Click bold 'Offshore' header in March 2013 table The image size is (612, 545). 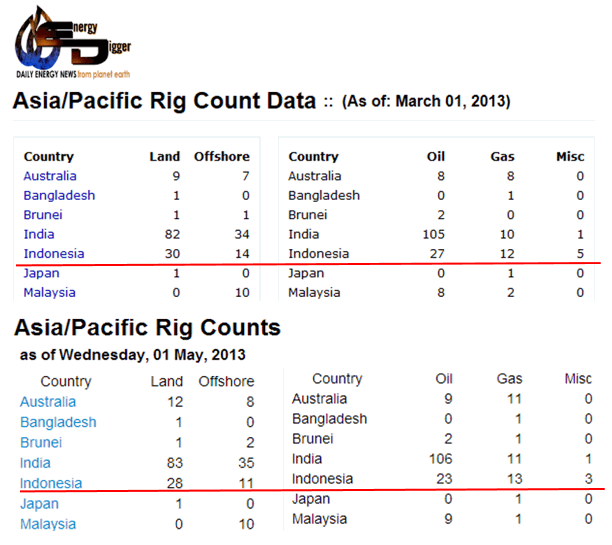(x=222, y=157)
